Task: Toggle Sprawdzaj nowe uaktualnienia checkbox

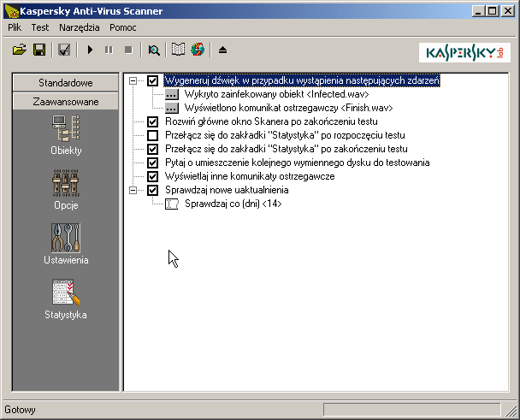Action: coord(152,190)
